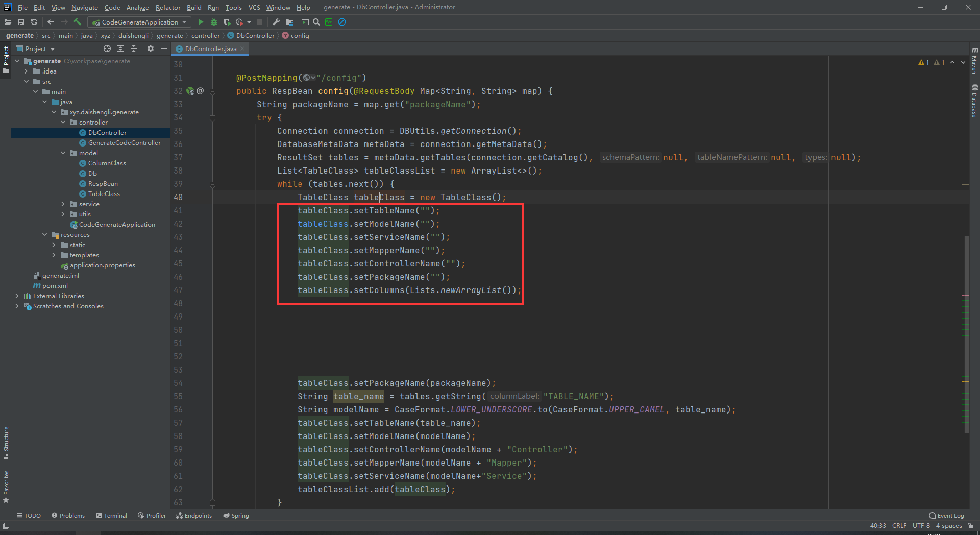Expand the service package

tap(63, 204)
